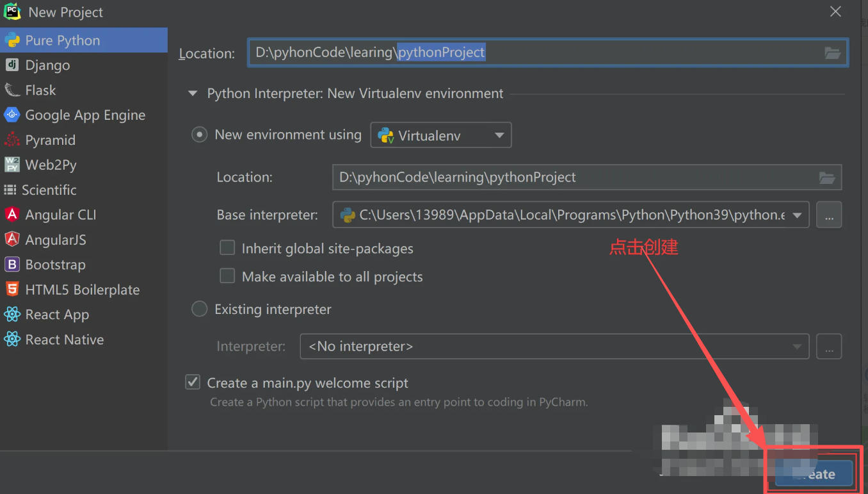Collapse the Python Interpreter section
Viewport: 868px width, 494px height.
tap(192, 93)
